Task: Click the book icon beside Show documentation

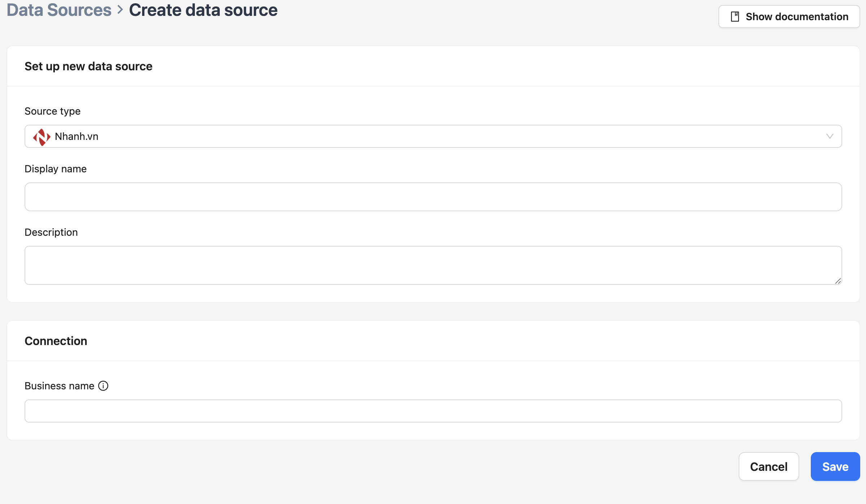Action: [x=735, y=17]
